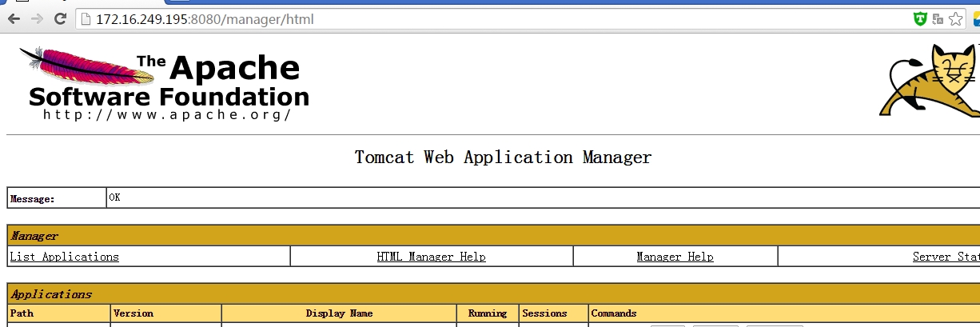Click the Version column header
Viewport: 980px width, 327px height.
point(166,313)
